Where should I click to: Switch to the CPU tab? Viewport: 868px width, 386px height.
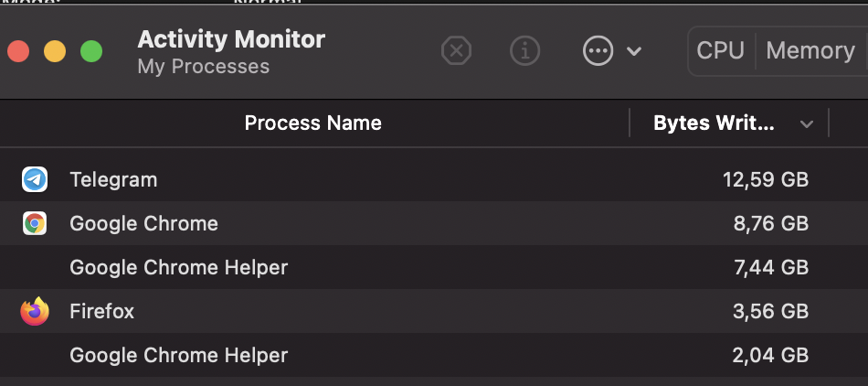pos(720,50)
